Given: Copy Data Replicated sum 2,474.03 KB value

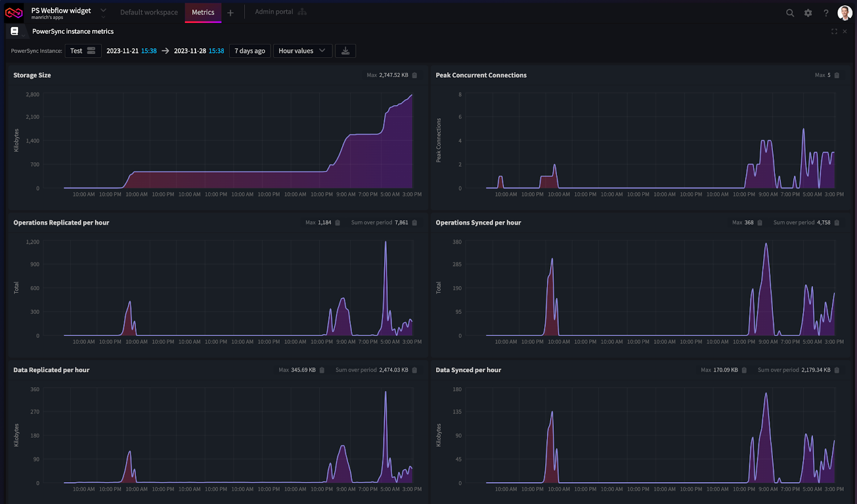Looking at the screenshot, I should click(x=415, y=370).
